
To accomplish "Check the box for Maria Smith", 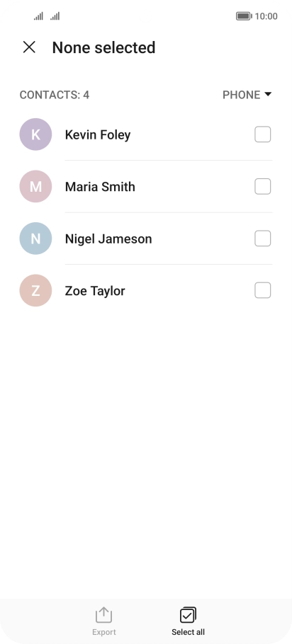I will click(262, 186).
